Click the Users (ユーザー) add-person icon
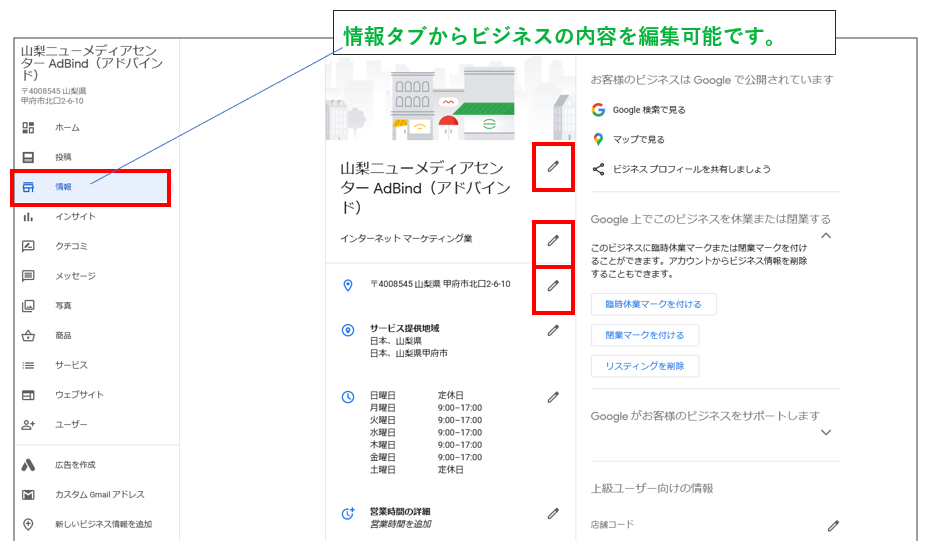This screenshot has height=541, width=926. (x=28, y=425)
